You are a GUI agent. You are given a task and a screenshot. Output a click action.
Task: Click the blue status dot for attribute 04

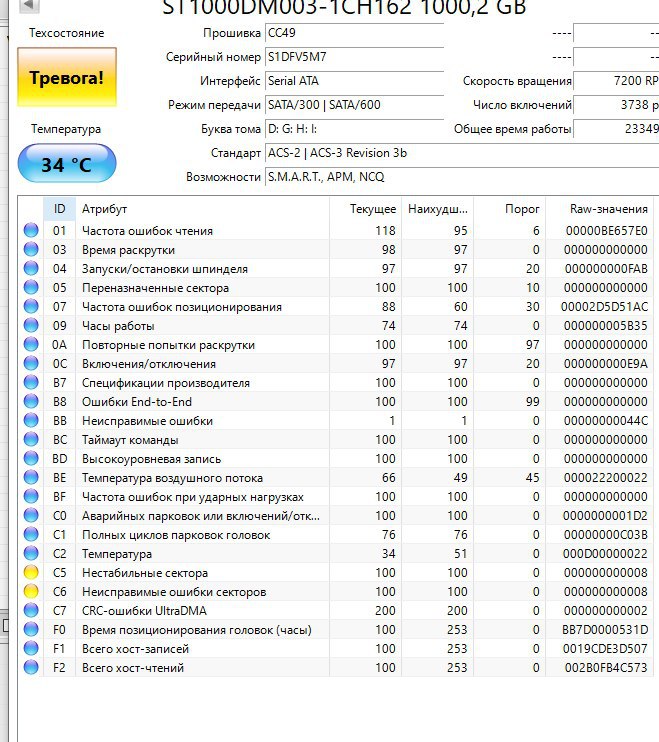(x=31, y=268)
